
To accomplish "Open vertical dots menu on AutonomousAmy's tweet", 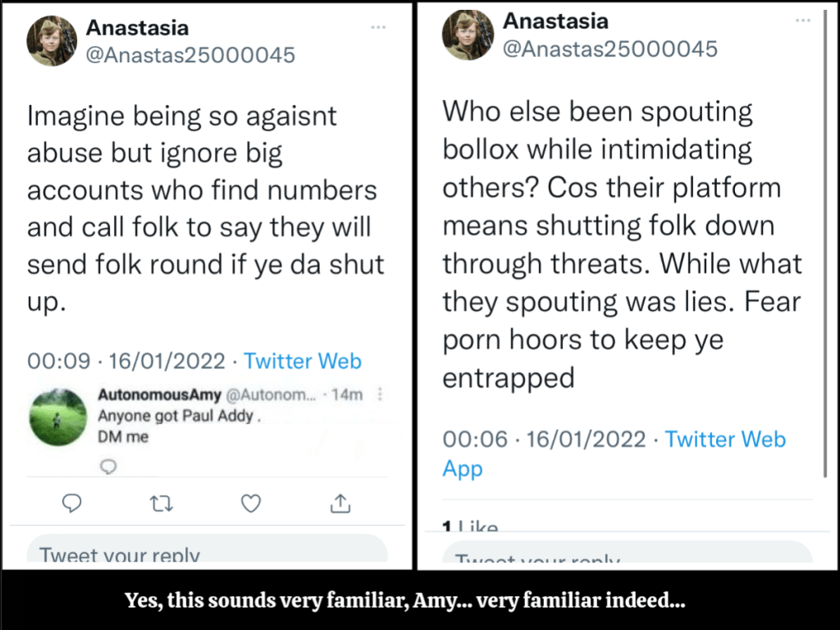I will [x=380, y=395].
